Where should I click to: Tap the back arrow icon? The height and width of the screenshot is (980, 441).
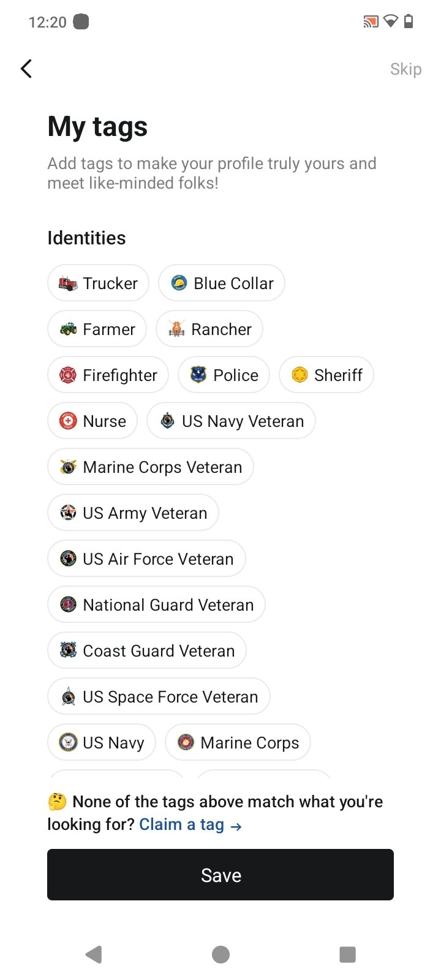(x=26, y=69)
